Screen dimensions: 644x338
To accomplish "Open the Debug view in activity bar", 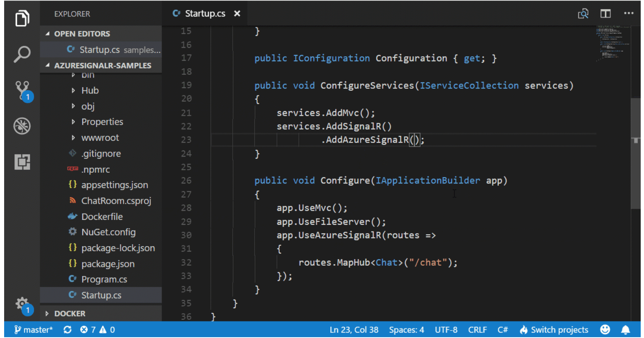I will (x=22, y=126).
